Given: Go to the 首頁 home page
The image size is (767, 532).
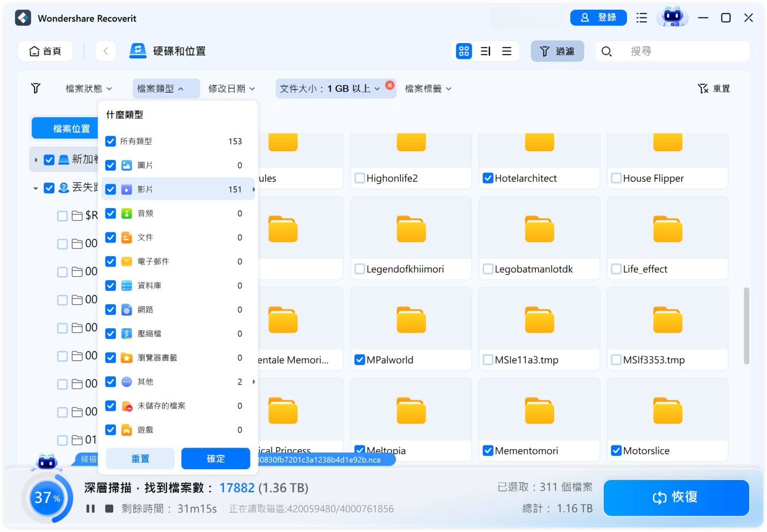Looking at the screenshot, I should [46, 51].
